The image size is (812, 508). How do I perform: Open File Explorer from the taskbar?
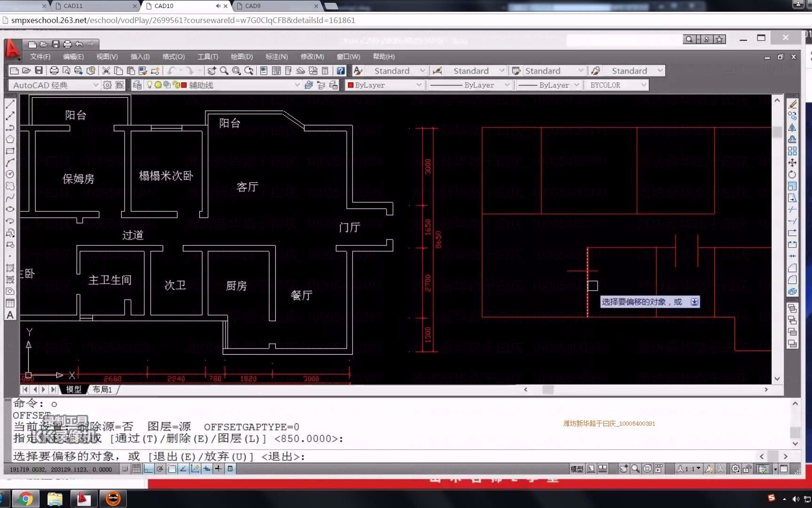click(x=55, y=499)
